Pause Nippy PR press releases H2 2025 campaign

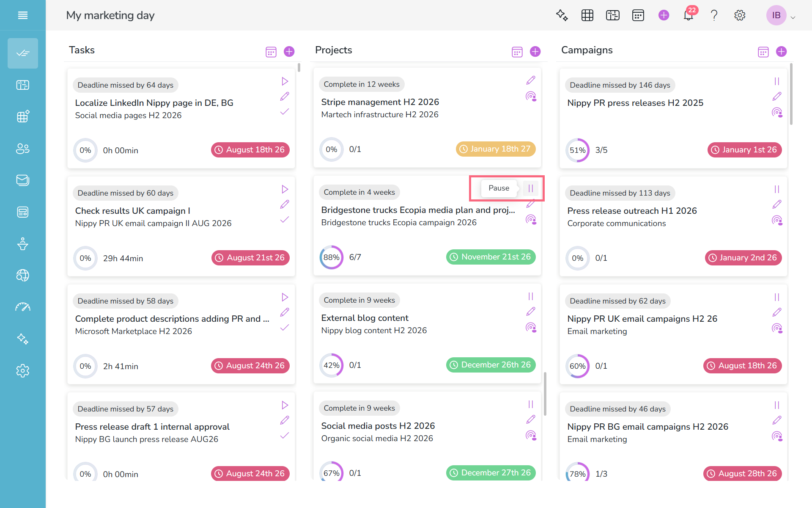coord(777,81)
